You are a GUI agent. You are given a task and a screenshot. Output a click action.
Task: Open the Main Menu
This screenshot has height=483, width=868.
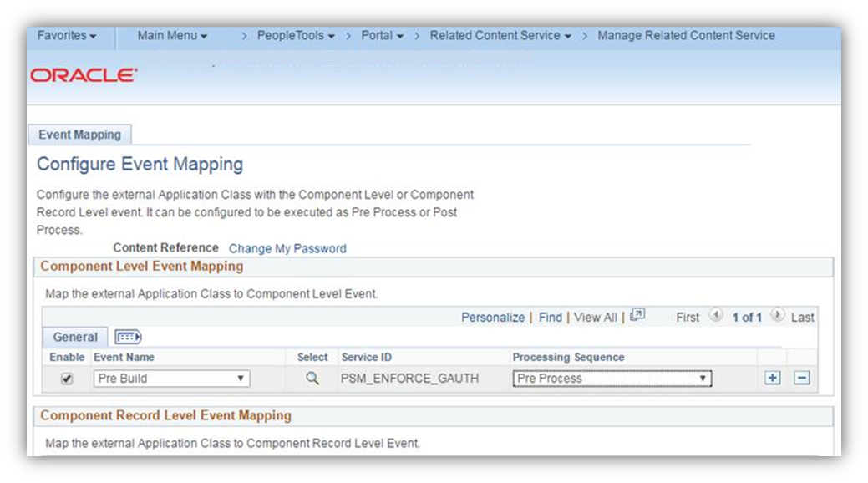(x=172, y=36)
